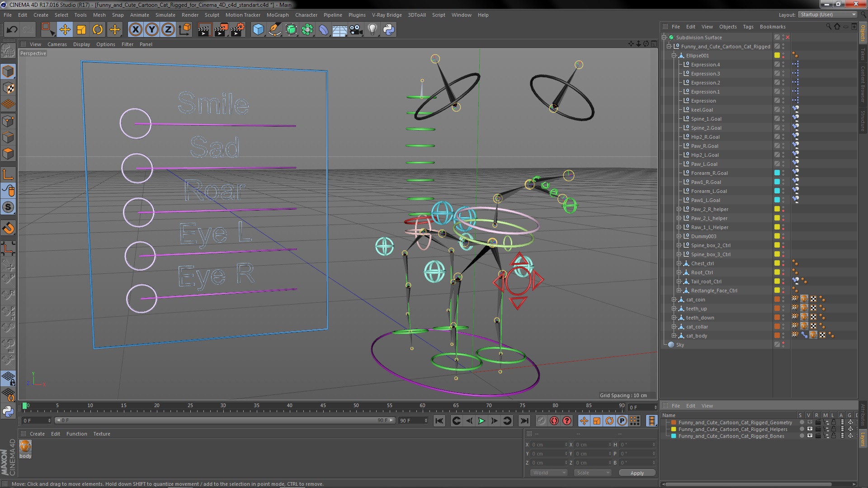Click the Camera object icon
The image size is (868, 488).
356,30
